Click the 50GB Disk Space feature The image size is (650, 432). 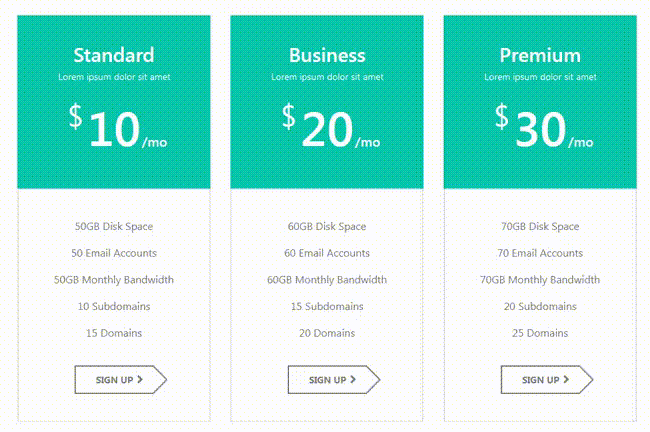114,227
